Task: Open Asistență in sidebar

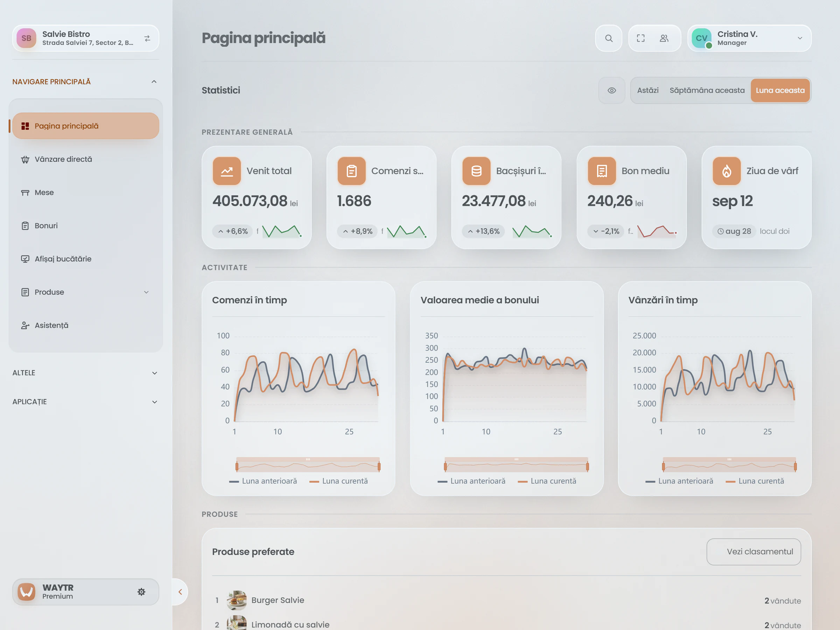Action: point(85,325)
